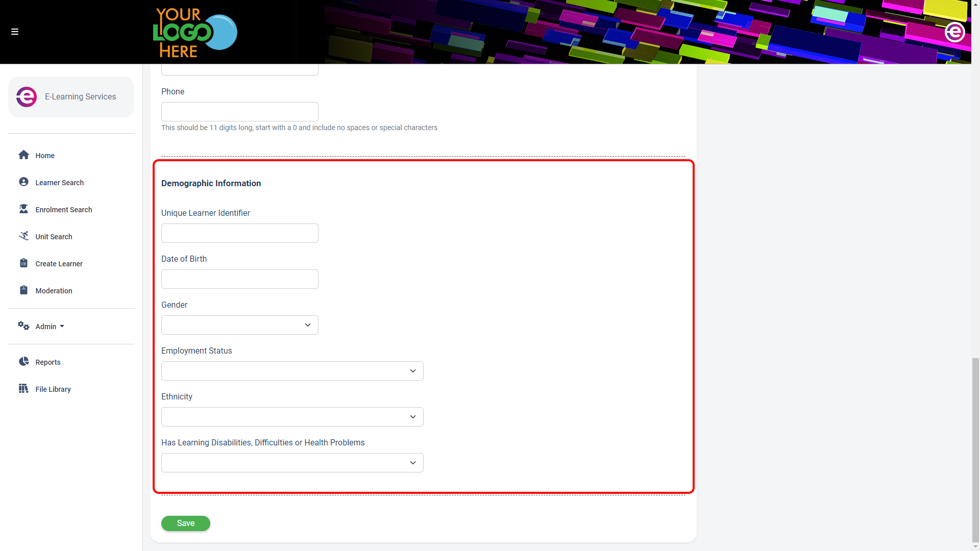Click the YOUR LOGO HERE image

tap(195, 32)
